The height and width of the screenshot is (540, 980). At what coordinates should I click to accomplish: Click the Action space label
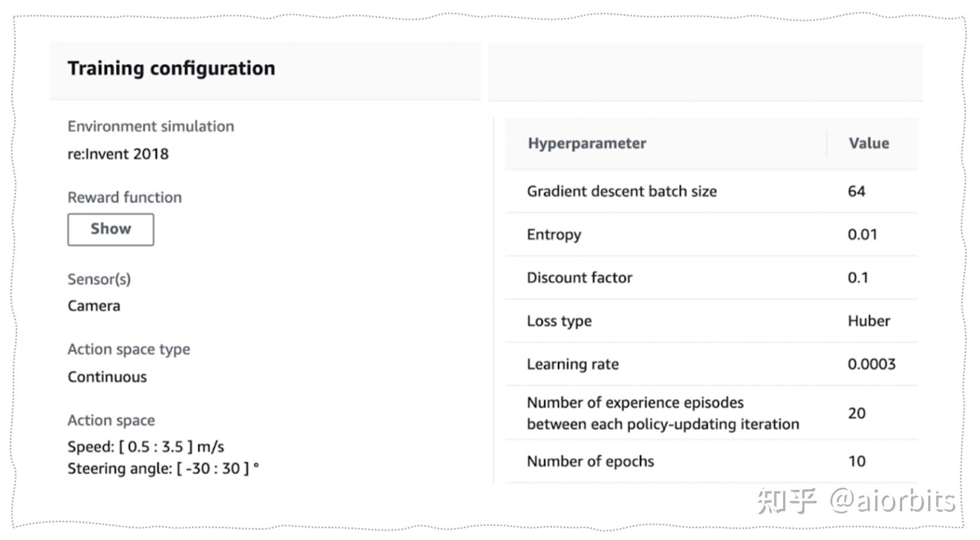(x=111, y=420)
